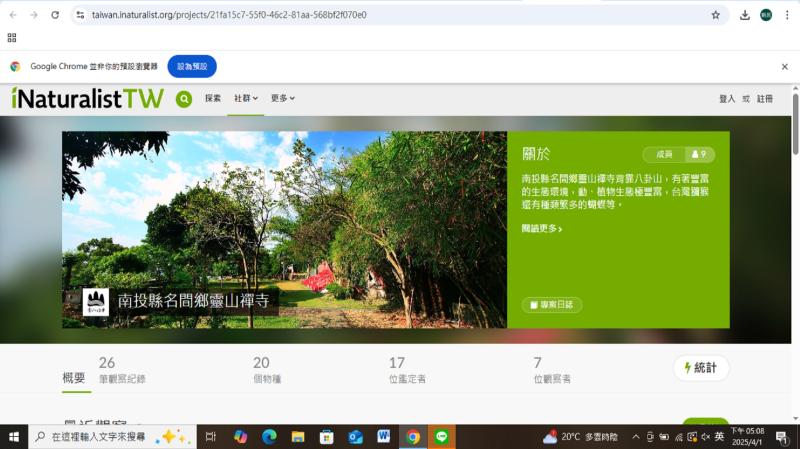Click the 統計 stats button
Image resolution: width=800 pixels, height=449 pixels.
701,368
